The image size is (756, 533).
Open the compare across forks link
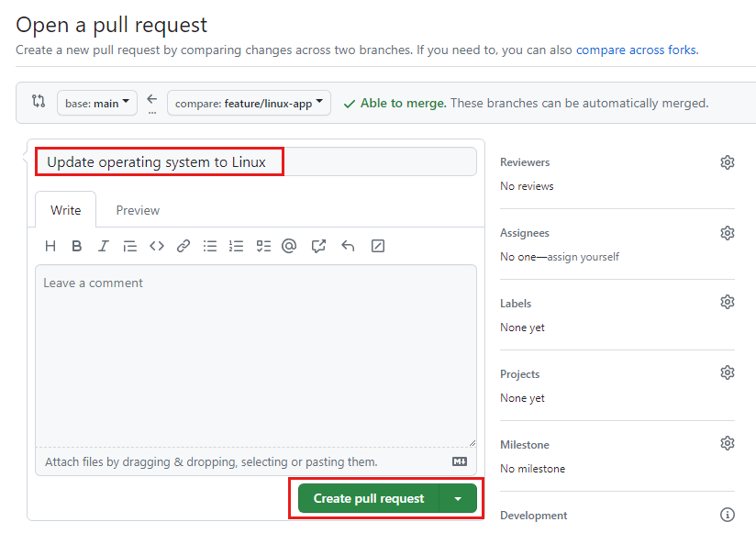(636, 50)
